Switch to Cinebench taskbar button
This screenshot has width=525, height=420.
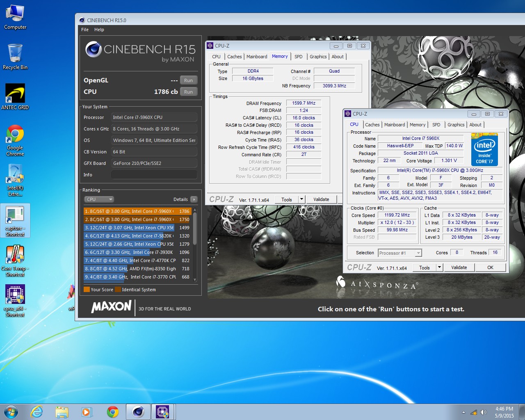(138, 412)
